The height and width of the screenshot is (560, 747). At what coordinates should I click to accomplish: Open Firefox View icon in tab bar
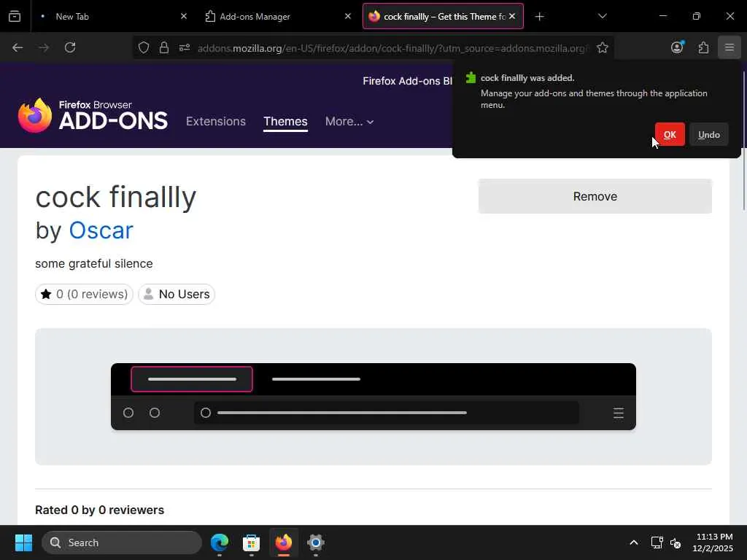[15, 16]
